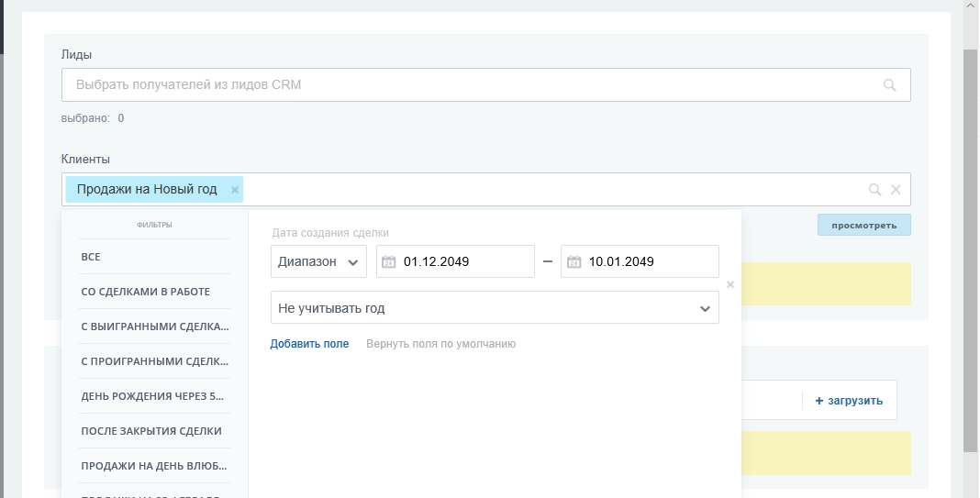980x498 pixels.
Task: Choose 'С проигранными сделками' filter
Action: coord(154,361)
